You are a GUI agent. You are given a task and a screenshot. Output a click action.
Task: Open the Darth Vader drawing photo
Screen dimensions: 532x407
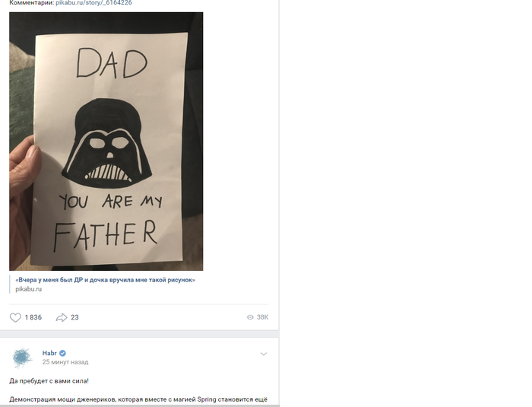pos(106,141)
